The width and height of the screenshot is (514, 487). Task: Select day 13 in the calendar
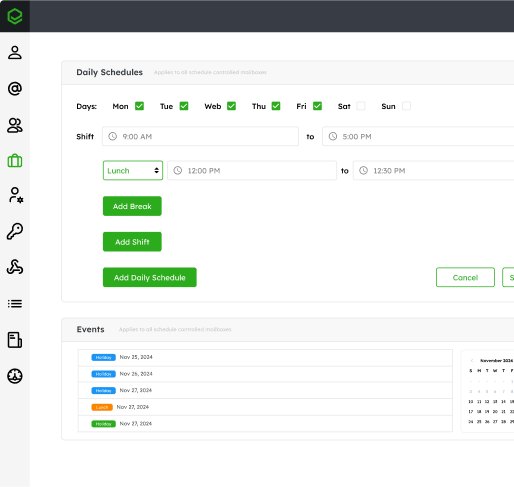pos(495,402)
